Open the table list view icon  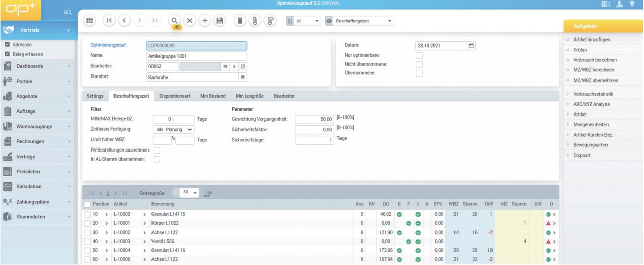coord(90,21)
